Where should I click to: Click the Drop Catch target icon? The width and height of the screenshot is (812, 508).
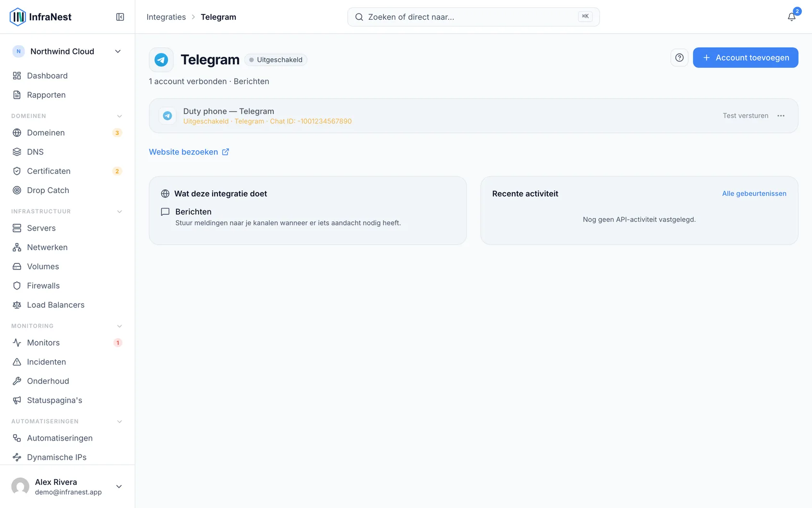[x=17, y=190]
